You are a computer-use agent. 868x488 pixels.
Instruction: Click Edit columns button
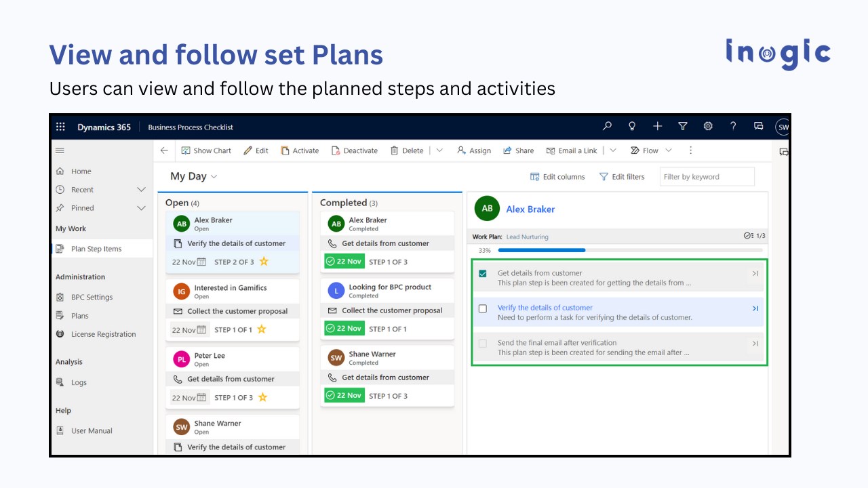point(557,177)
